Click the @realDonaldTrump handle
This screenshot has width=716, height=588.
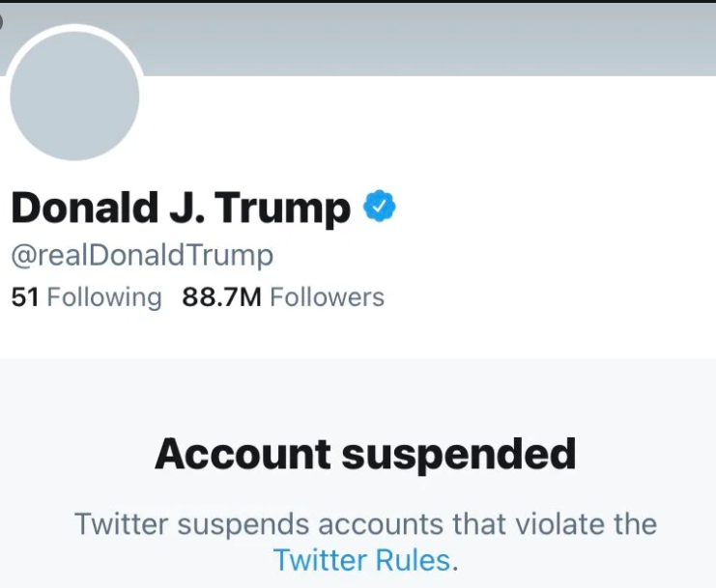click(x=142, y=256)
